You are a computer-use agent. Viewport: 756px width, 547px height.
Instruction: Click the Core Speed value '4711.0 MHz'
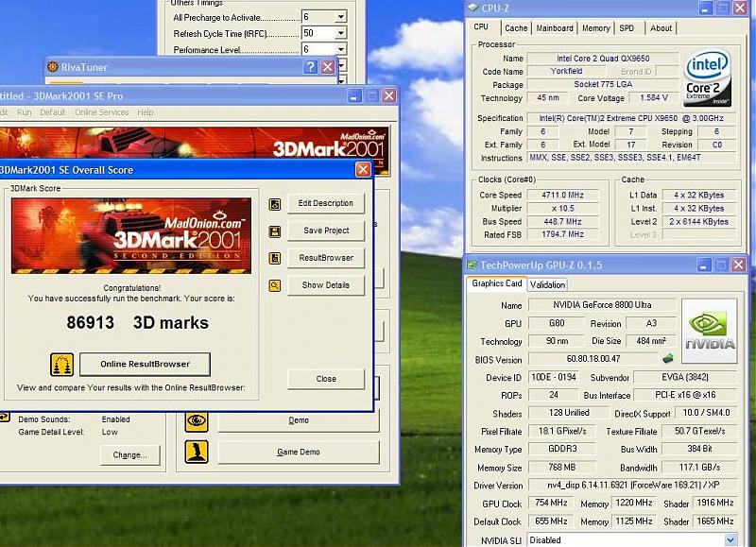pyautogui.click(x=562, y=196)
